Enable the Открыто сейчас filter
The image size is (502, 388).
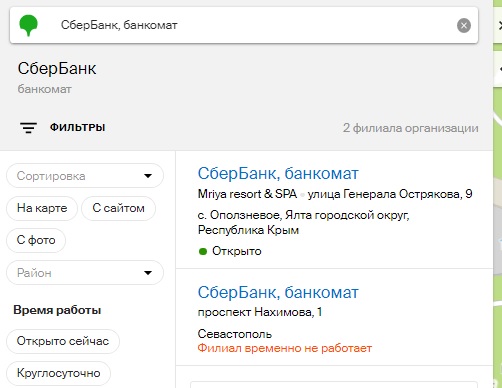63,341
